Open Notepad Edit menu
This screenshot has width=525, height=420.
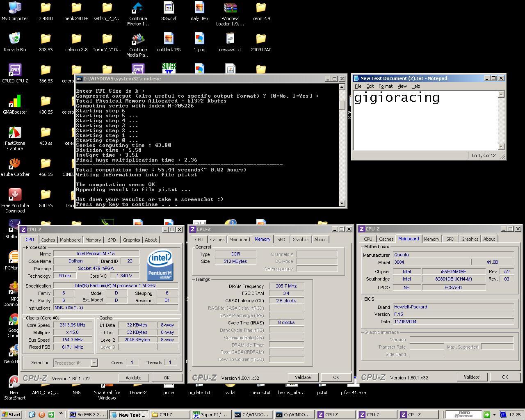(370, 86)
